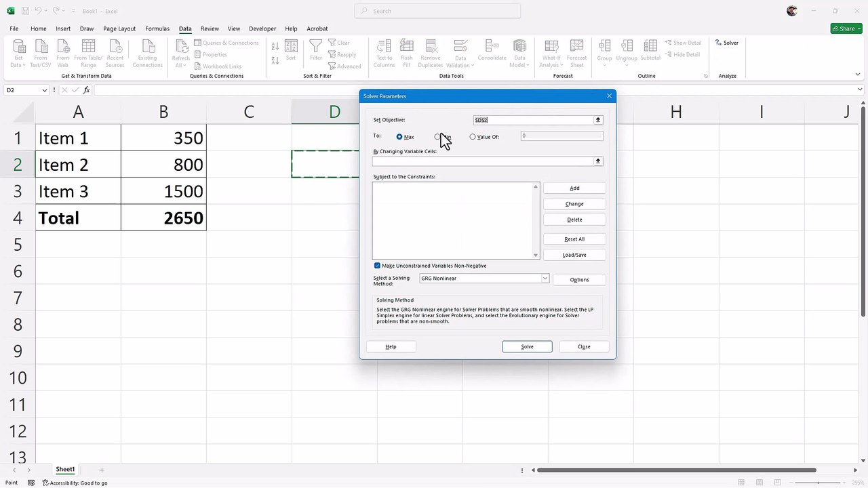The image size is (868, 488).
Task: Switch to the Formulas tab
Action: [157, 28]
